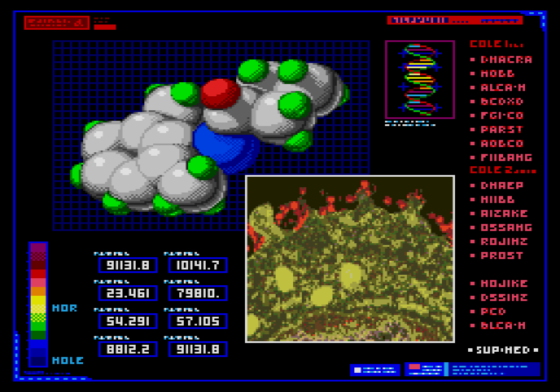This screenshot has width=560, height=392.
Task: Click the HOLE label by the color scale
Action: (x=68, y=360)
